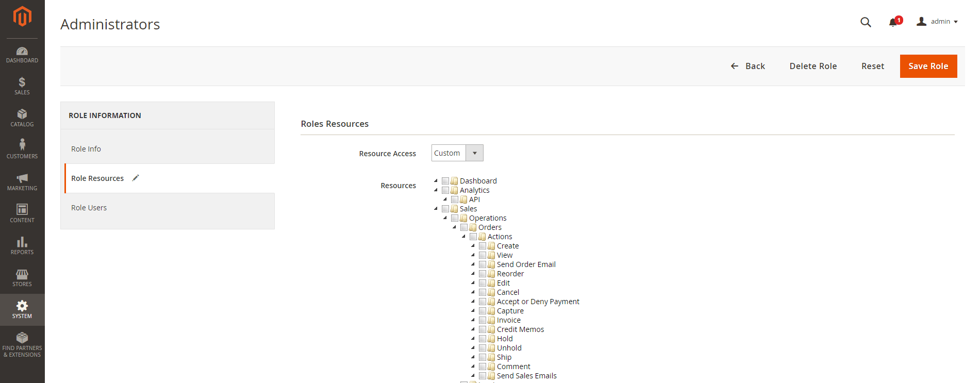Click the search magnifier icon
This screenshot has height=383, width=980.
[866, 22]
